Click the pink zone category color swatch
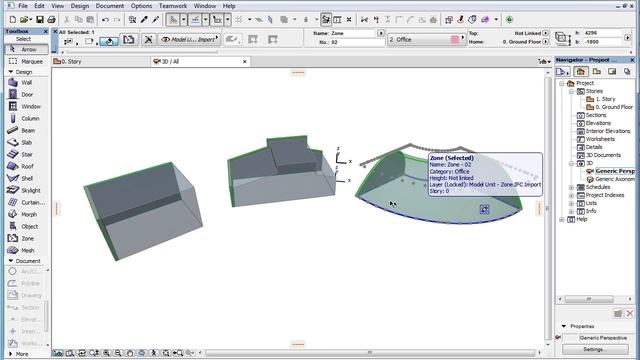This screenshot has height=360, width=640. (x=455, y=40)
